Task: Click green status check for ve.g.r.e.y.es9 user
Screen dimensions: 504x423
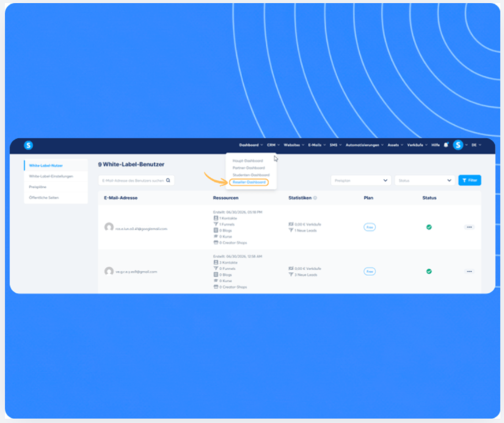Action: coord(429,271)
